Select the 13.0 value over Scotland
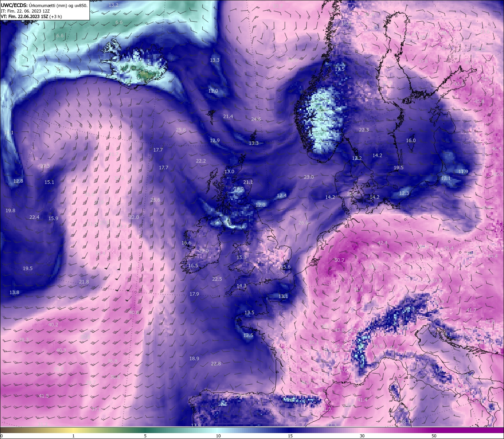 click(x=229, y=172)
